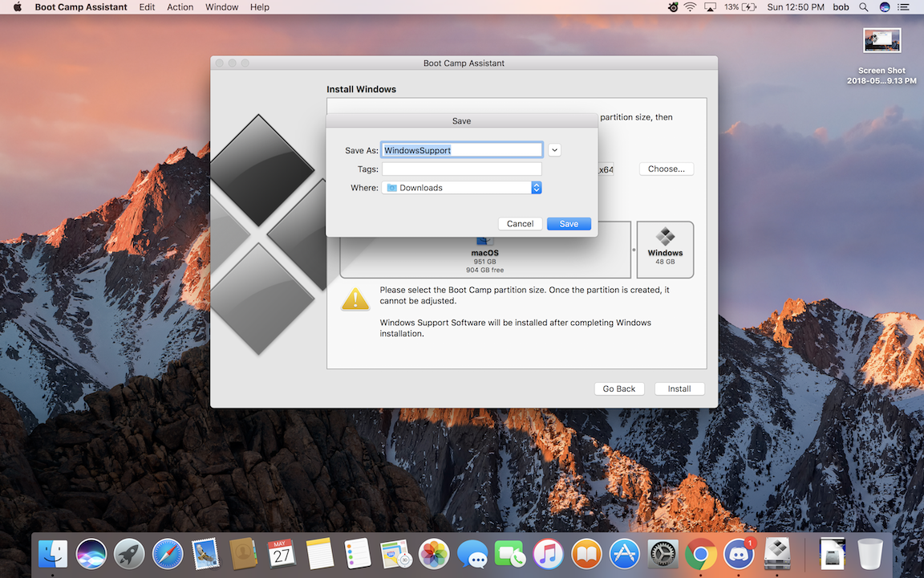Click the Go Back button

pos(618,389)
